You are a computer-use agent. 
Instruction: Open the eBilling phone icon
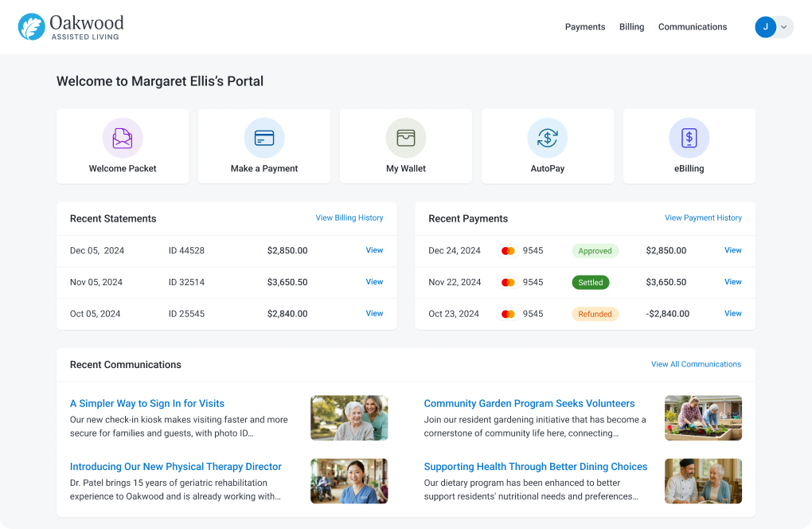[689, 138]
